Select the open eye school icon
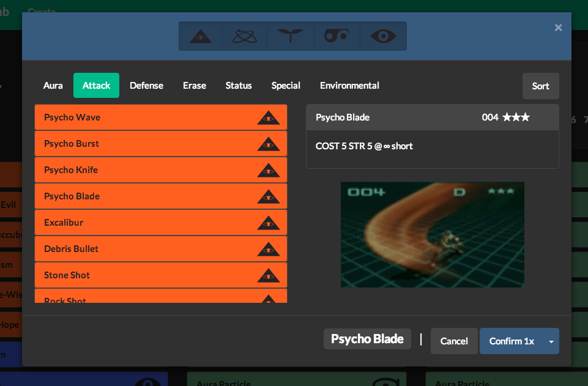The width and height of the screenshot is (588, 386). coord(383,36)
